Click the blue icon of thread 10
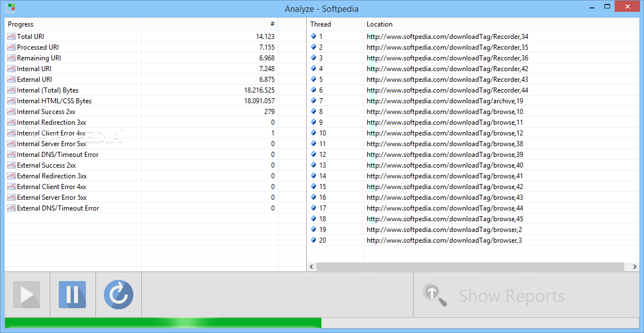This screenshot has width=644, height=333. pos(314,133)
